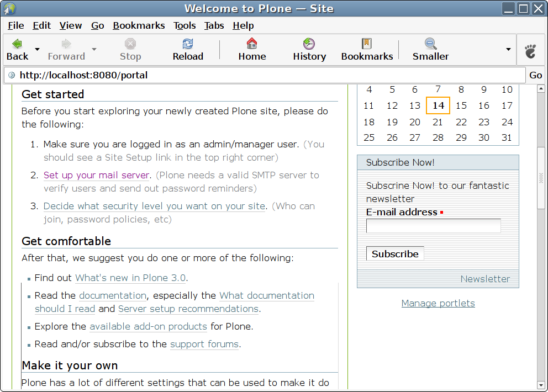This screenshot has height=392, width=548.
Task: Select day 10 in the calendar
Action: coord(507,90)
